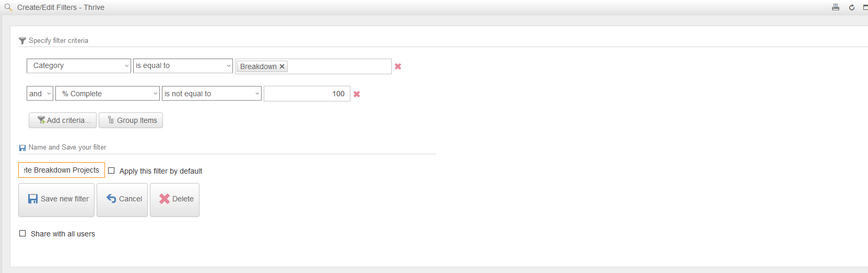Open the 'and' conjunction dropdown
The width and height of the screenshot is (868, 273).
tap(40, 94)
